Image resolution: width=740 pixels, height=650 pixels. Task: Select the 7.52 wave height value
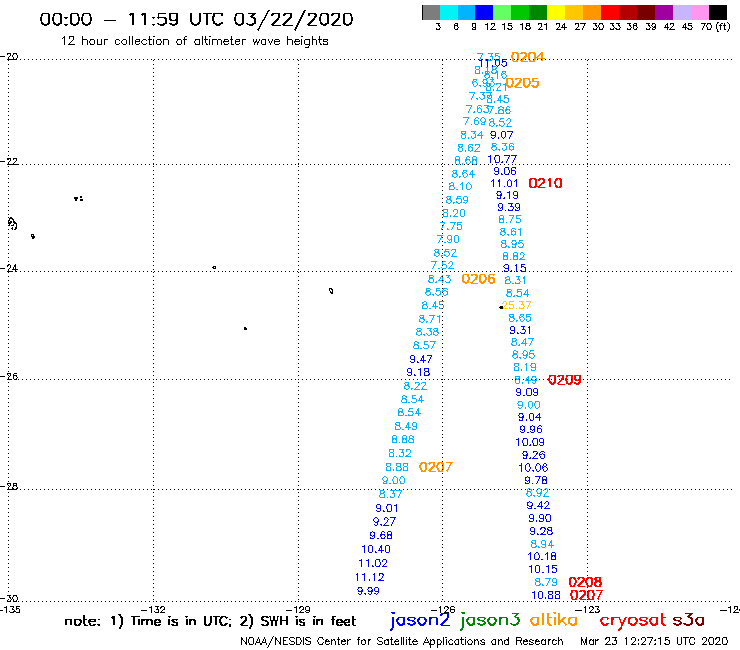click(442, 265)
